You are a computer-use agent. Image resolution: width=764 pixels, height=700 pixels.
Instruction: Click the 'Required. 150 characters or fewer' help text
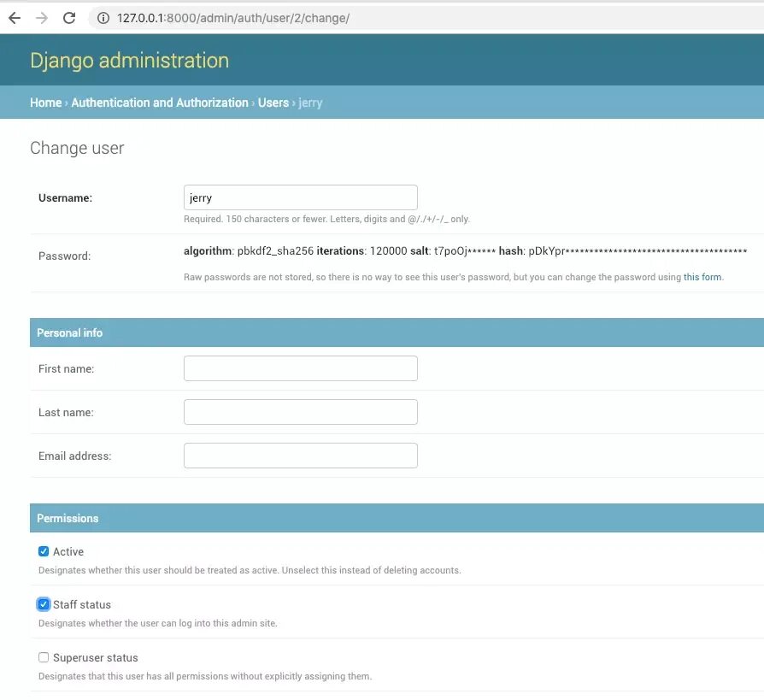[326, 219]
